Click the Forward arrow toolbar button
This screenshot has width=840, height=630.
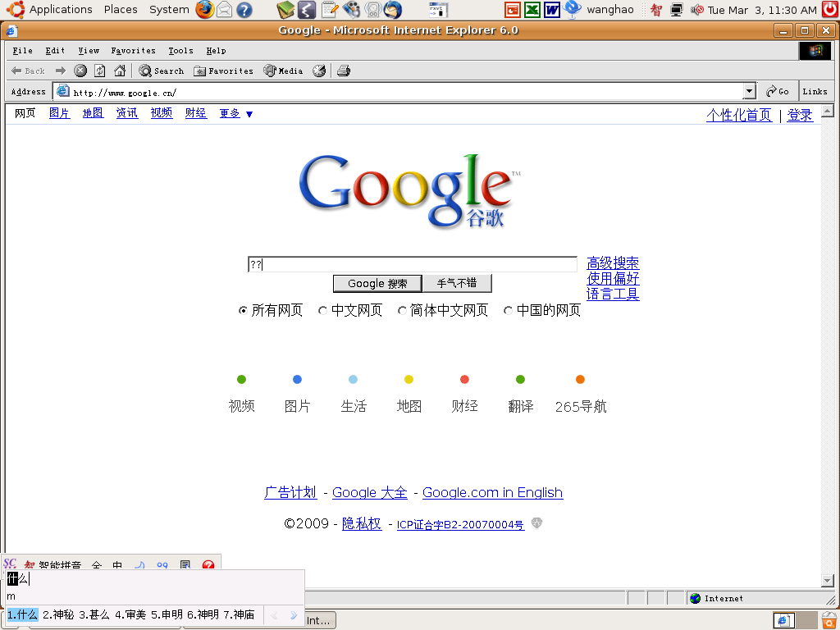(x=61, y=71)
